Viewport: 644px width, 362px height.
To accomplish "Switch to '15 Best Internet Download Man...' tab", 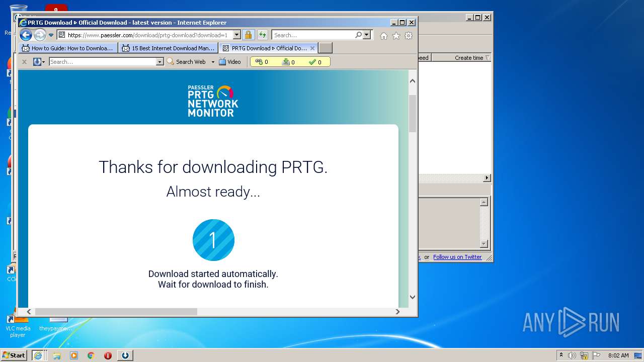I will (x=169, y=48).
